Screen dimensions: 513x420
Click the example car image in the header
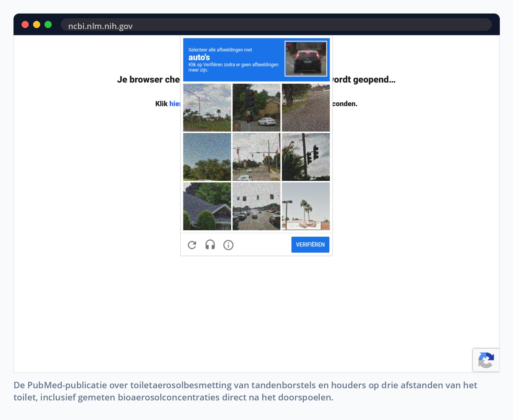click(x=306, y=59)
